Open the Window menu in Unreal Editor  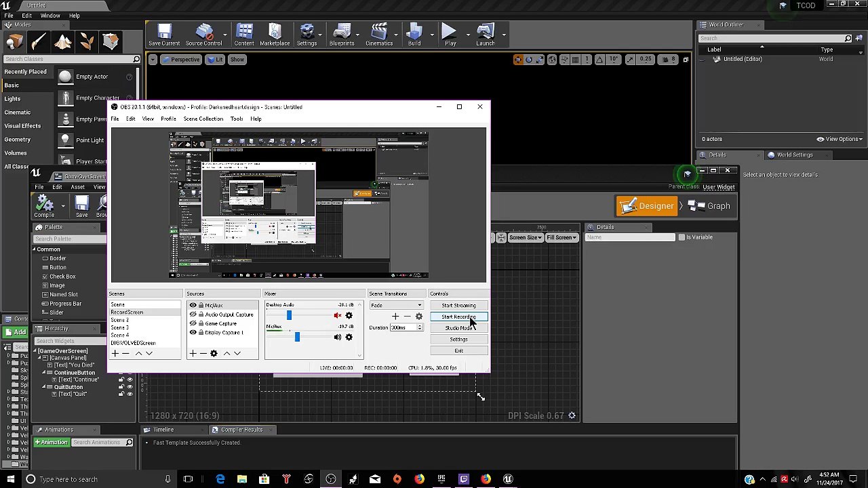(x=50, y=16)
